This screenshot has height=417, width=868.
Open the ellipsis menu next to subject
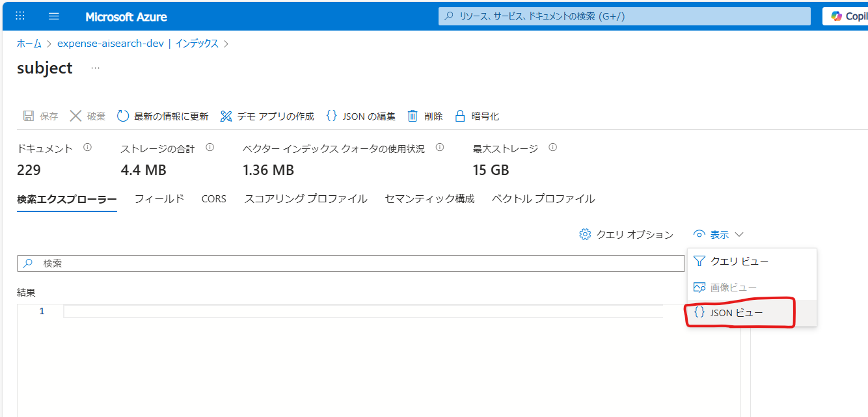coord(95,68)
